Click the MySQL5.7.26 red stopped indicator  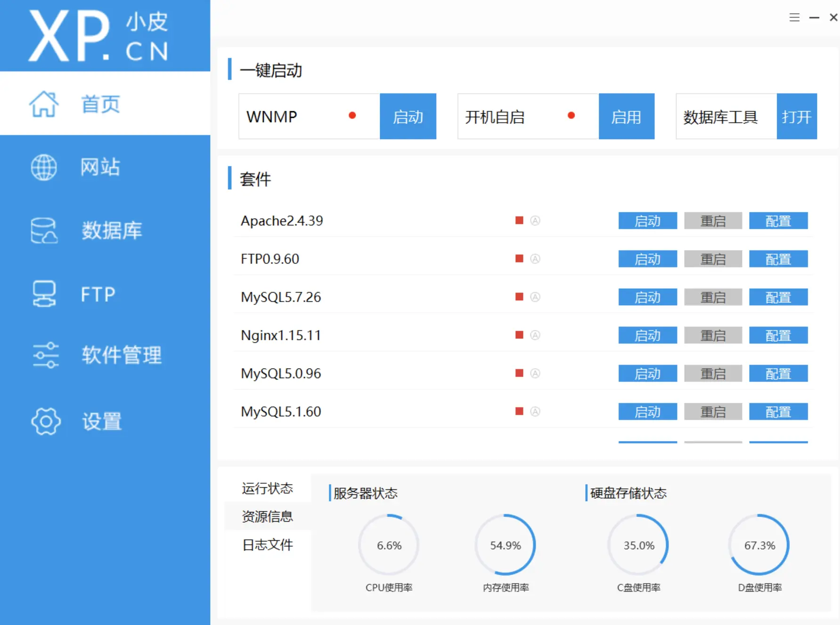coord(519,296)
